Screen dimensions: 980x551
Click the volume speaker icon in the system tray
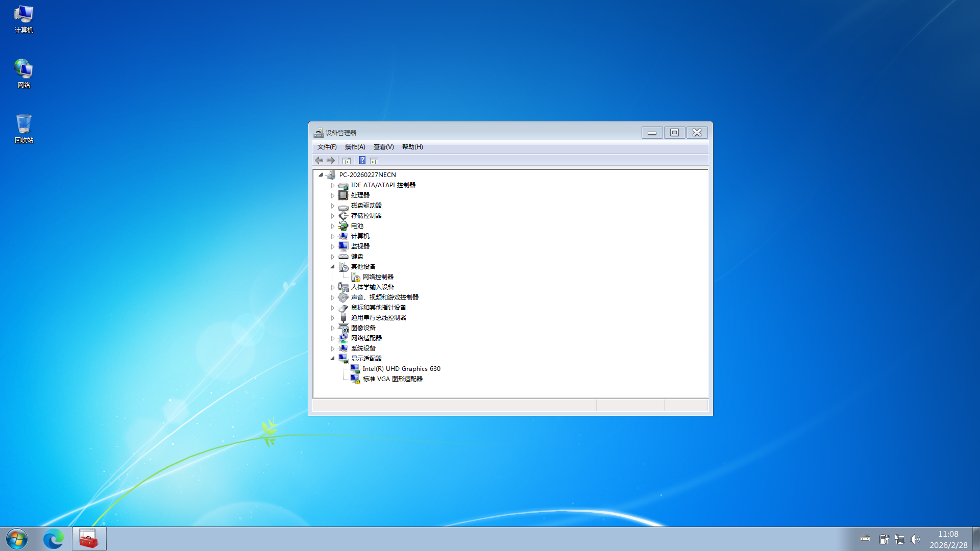(x=915, y=539)
